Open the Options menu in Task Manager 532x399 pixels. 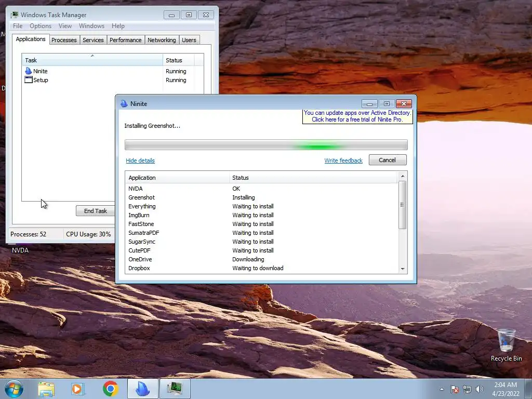pyautogui.click(x=41, y=26)
